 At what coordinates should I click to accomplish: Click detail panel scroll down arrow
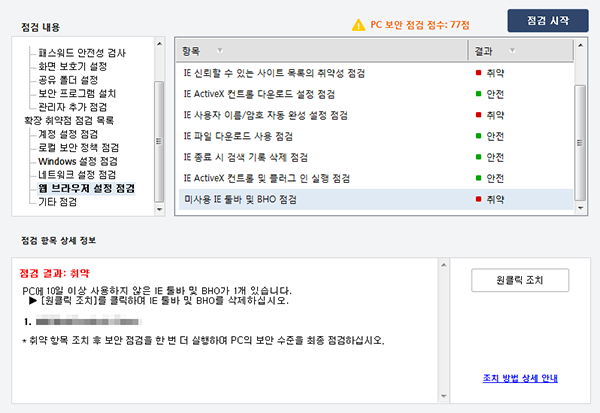tap(444, 396)
